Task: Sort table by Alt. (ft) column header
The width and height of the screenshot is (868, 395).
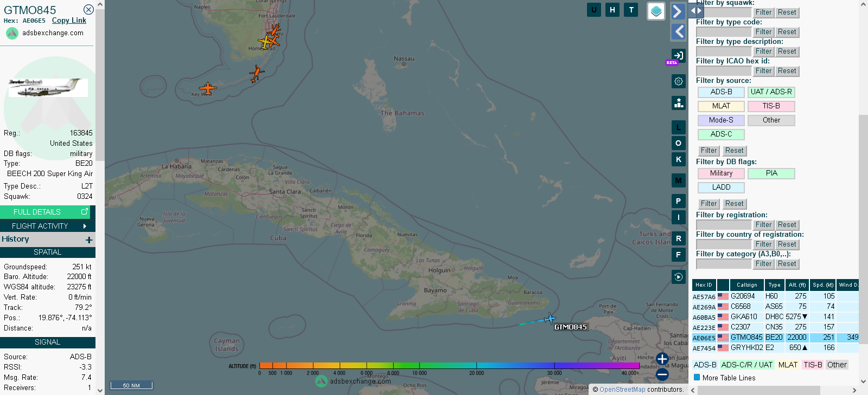Action: point(797,285)
